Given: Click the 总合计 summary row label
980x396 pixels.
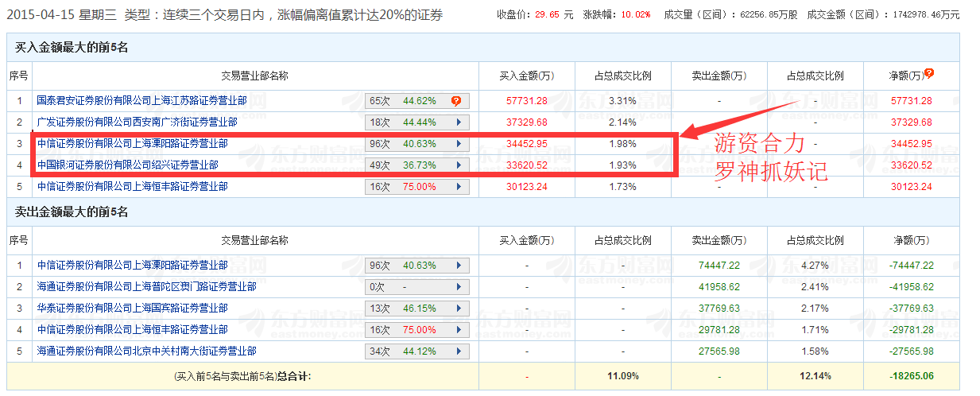Looking at the screenshot, I should (243, 375).
